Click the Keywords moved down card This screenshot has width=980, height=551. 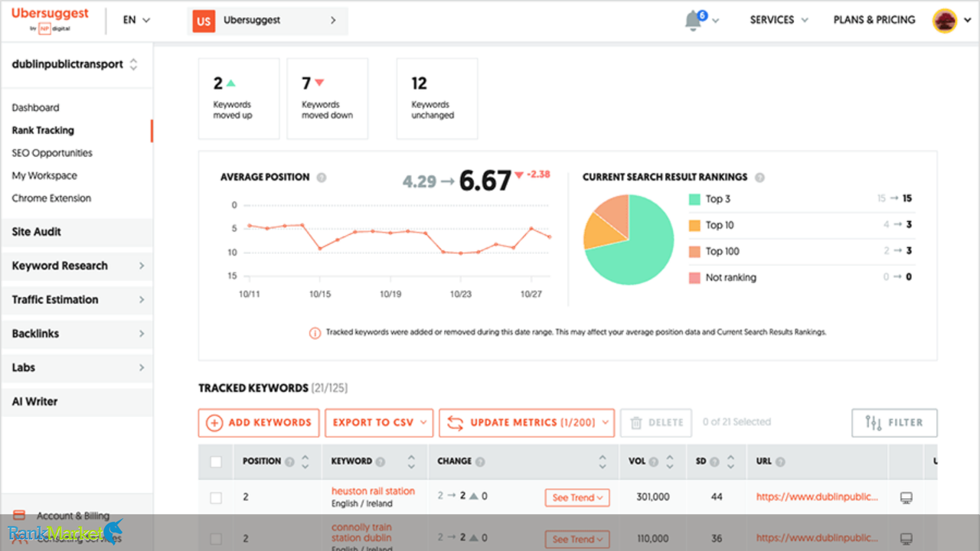click(328, 99)
